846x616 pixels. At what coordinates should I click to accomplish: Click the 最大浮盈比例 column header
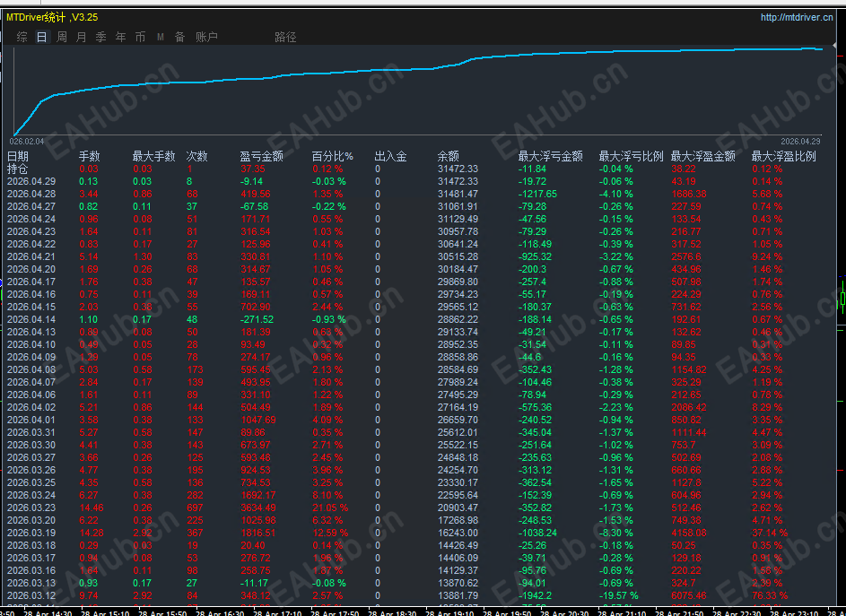click(783, 156)
